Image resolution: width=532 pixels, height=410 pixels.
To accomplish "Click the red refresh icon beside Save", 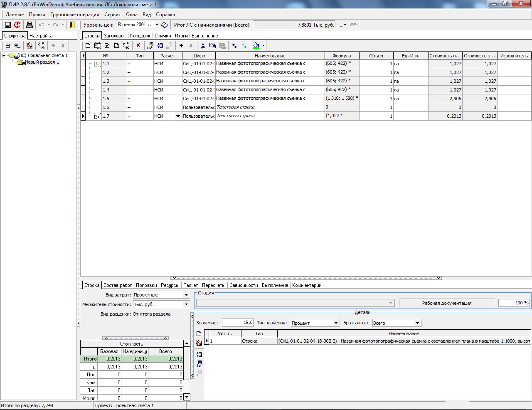I will tap(17, 25).
